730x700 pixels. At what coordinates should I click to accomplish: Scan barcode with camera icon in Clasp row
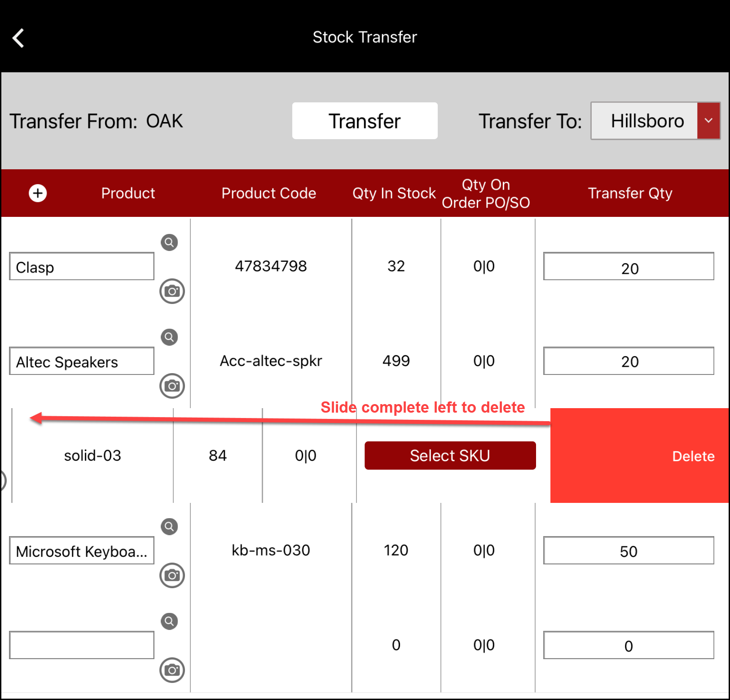[x=172, y=291]
